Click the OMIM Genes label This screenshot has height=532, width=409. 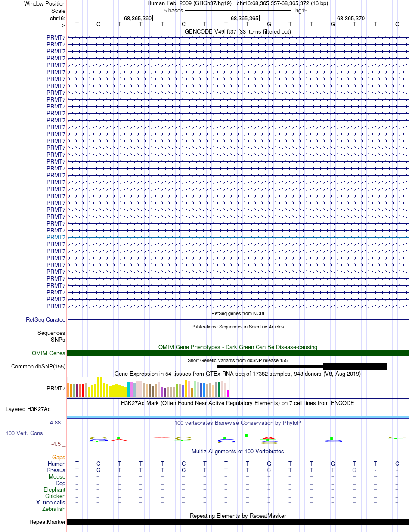click(x=49, y=353)
